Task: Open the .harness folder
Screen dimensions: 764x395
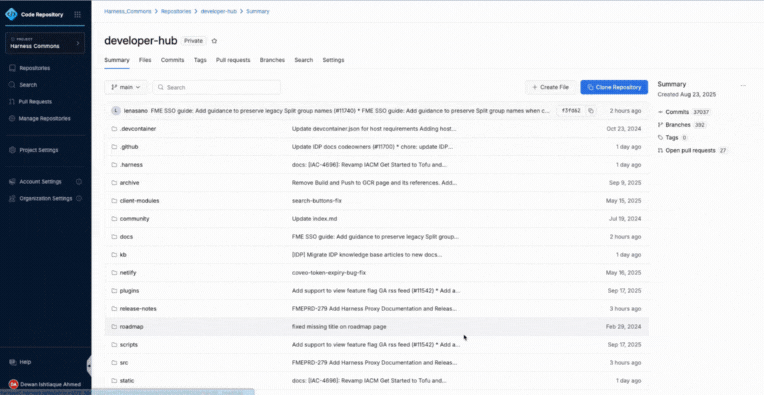Action: coord(131,165)
